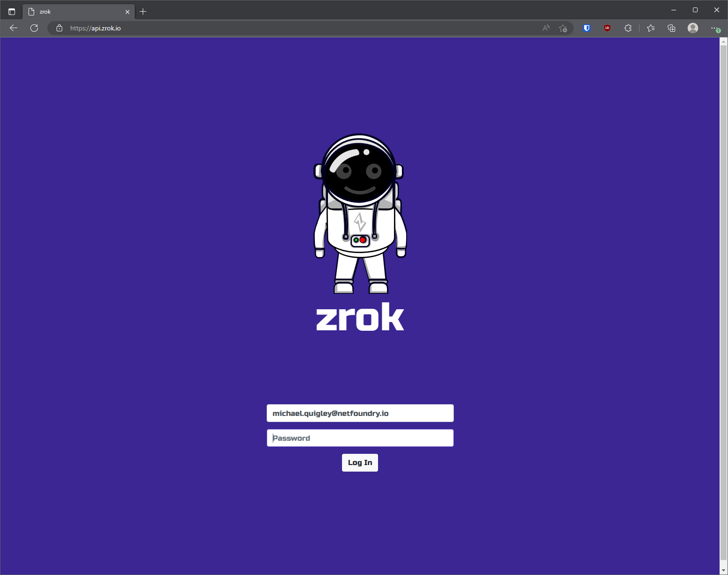Open Settings and more ellipsis menu

point(715,28)
